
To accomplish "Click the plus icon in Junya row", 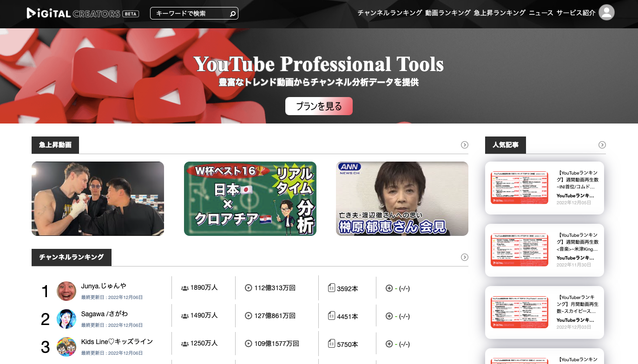I will coord(389,288).
